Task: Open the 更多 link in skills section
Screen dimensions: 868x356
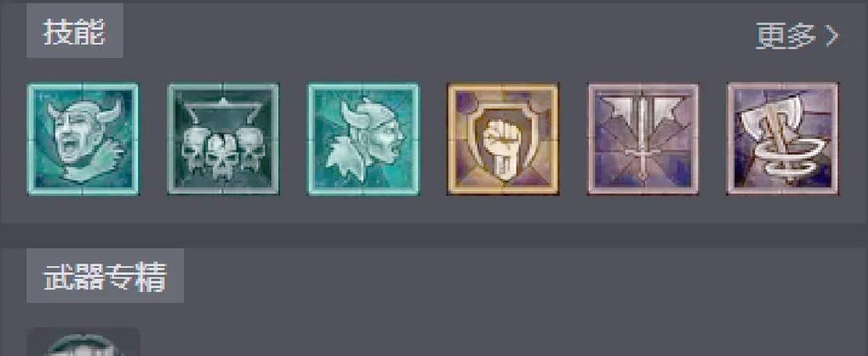Action: (x=797, y=36)
